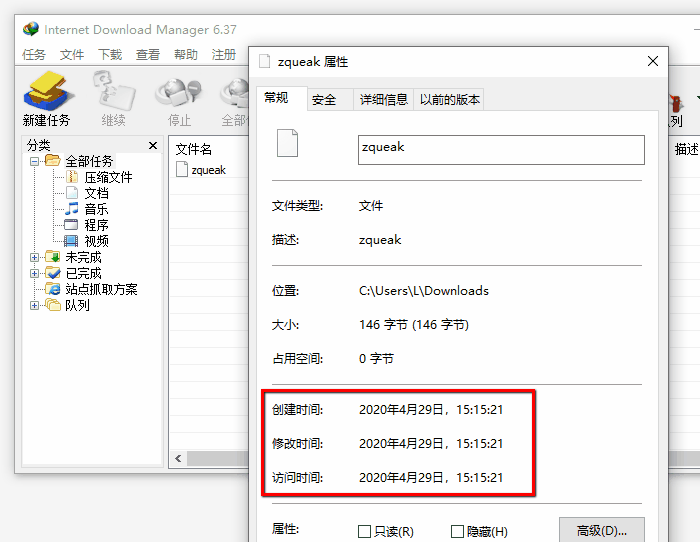
Task: Switch to the 以前的版本 tab
Action: tap(449, 100)
